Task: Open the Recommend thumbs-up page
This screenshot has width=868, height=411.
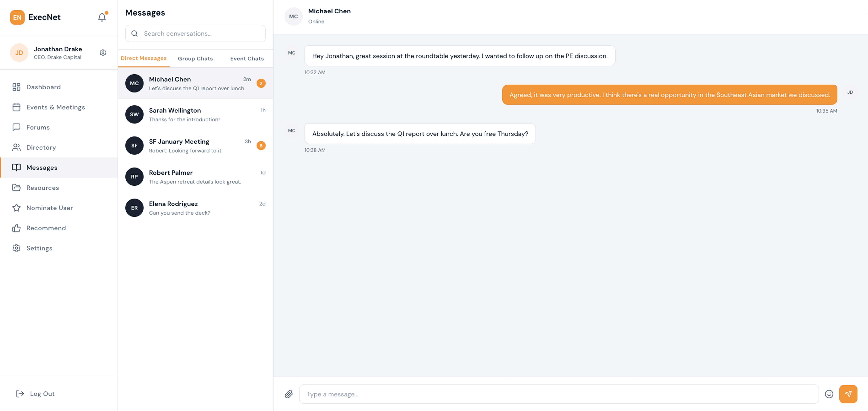Action: [x=46, y=228]
